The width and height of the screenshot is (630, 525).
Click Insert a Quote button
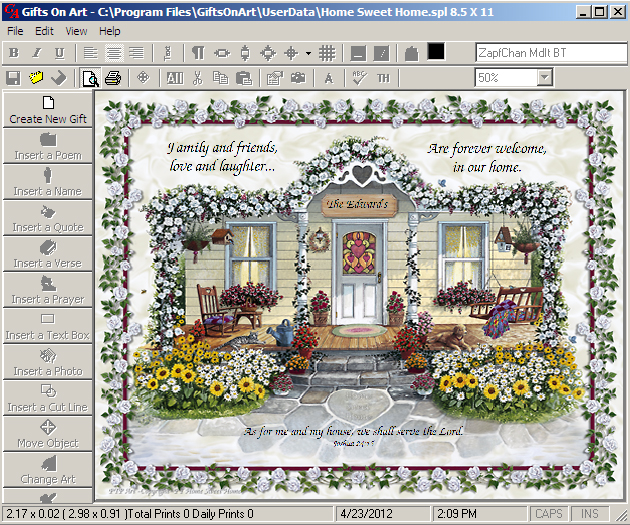(x=48, y=218)
